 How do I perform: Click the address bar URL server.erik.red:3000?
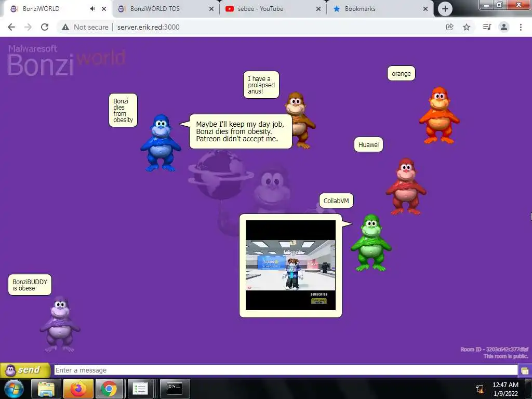(x=149, y=27)
